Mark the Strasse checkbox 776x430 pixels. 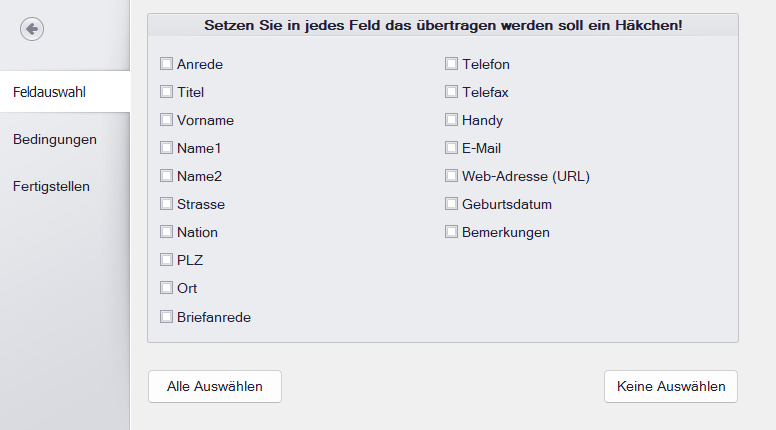[x=167, y=204]
